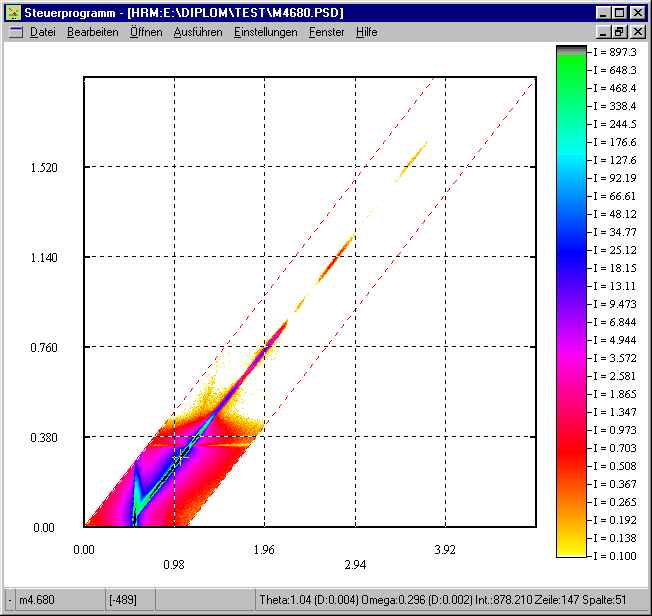The image size is (652, 616).
Task: Click the y-axis label 1.140
Action: pyautogui.click(x=44, y=258)
